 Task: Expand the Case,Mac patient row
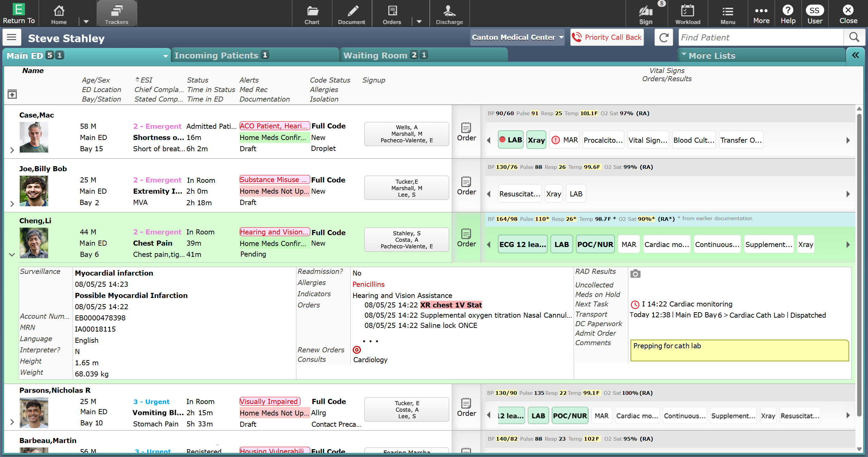pyautogui.click(x=12, y=150)
